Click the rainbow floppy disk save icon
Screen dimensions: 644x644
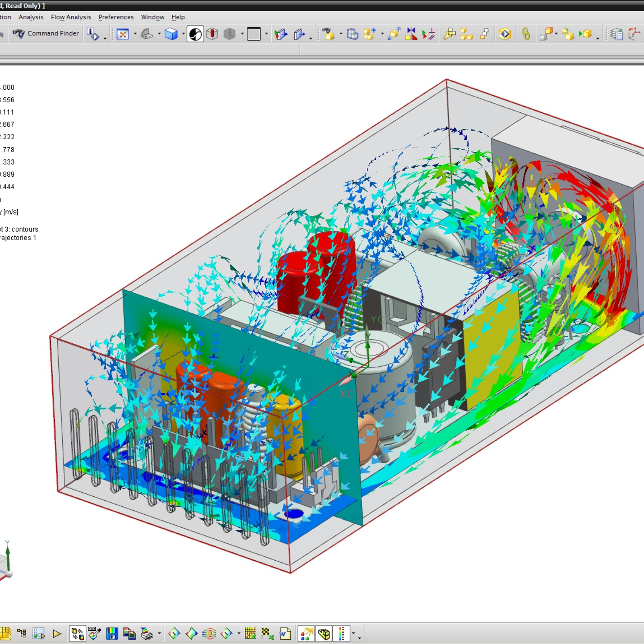click(112, 634)
